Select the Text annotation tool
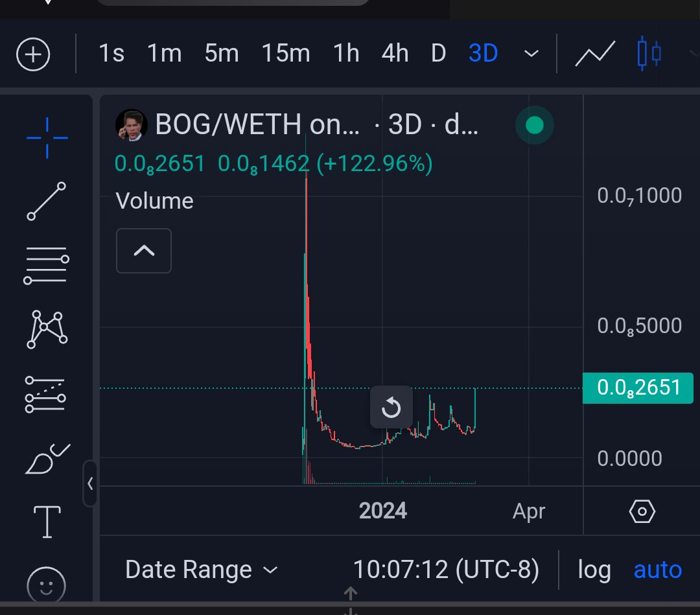The height and width of the screenshot is (615, 700). point(47,522)
